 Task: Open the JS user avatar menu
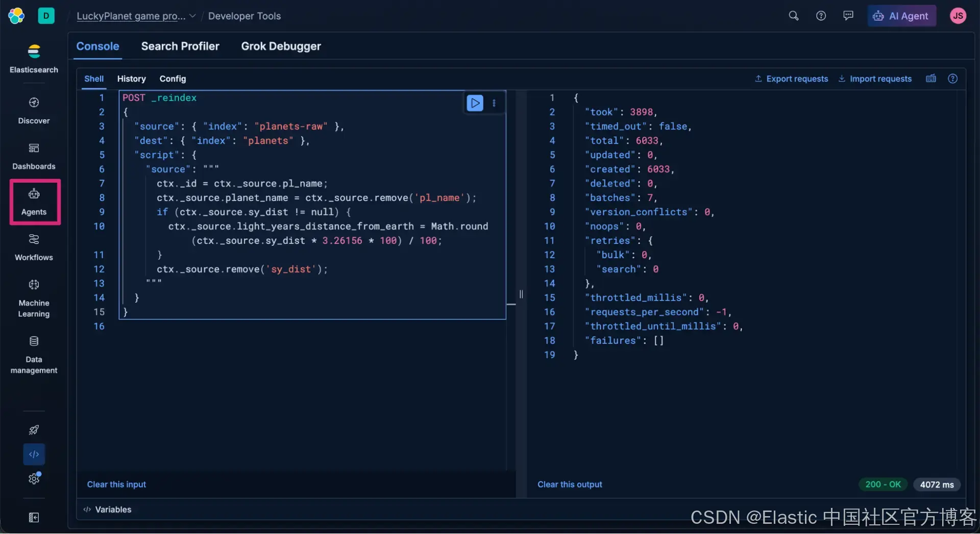pos(958,16)
